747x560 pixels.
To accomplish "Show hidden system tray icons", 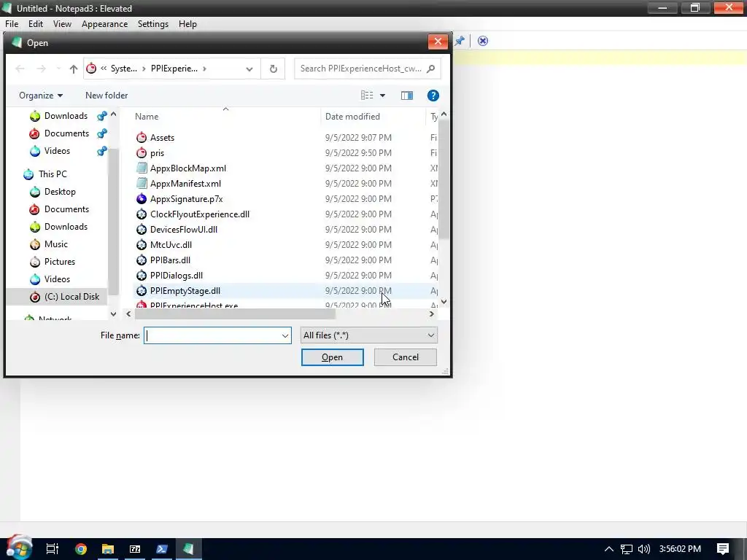I will click(609, 549).
